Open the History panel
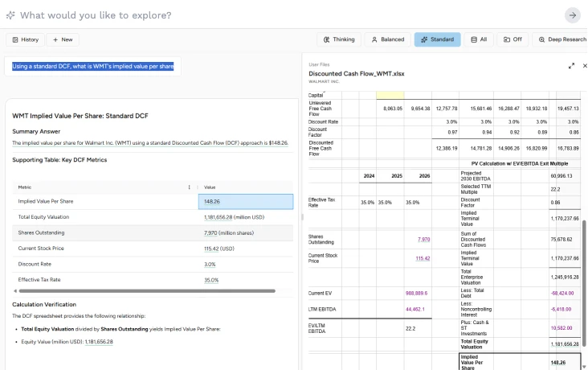The width and height of the screenshot is (588, 370). point(25,39)
